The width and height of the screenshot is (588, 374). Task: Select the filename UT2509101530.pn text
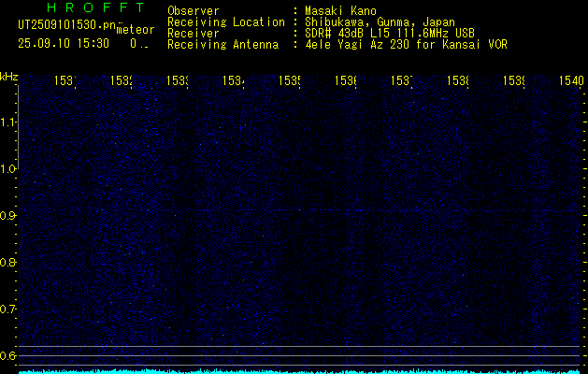click(67, 25)
